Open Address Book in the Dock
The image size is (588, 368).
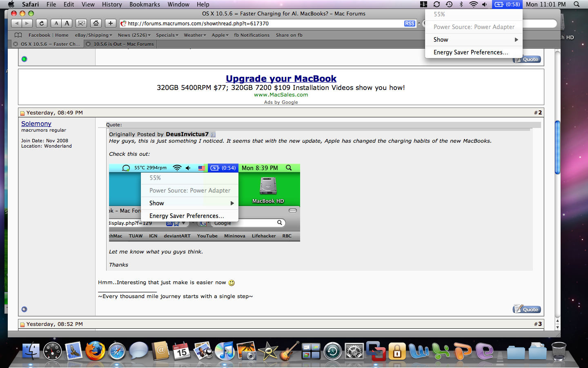click(160, 351)
